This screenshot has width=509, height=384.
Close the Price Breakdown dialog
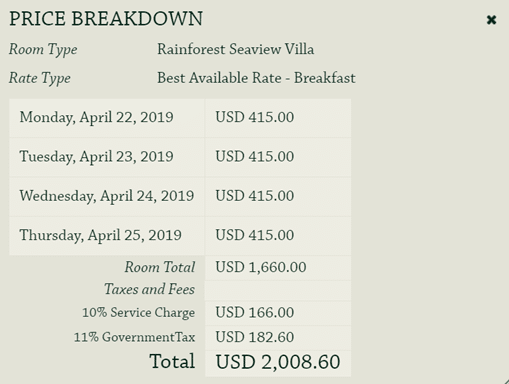click(x=491, y=20)
